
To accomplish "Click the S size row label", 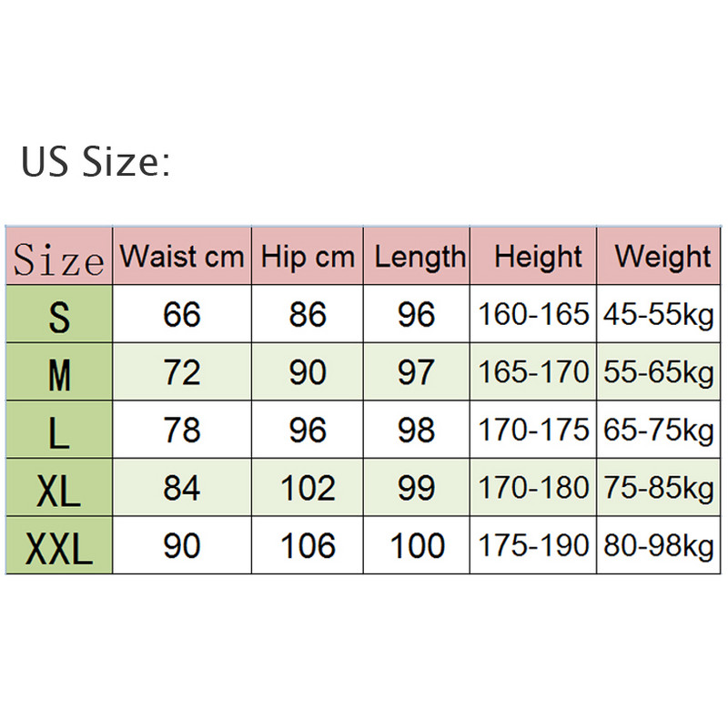I will (x=59, y=317).
